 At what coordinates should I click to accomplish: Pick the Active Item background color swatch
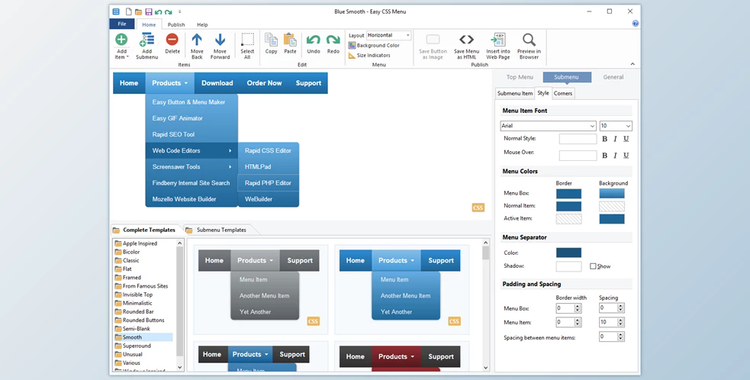[612, 219]
